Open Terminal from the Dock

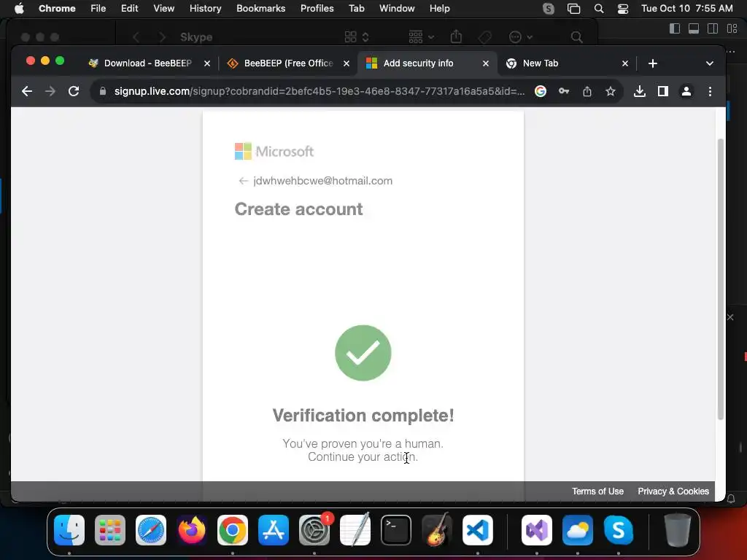396,530
